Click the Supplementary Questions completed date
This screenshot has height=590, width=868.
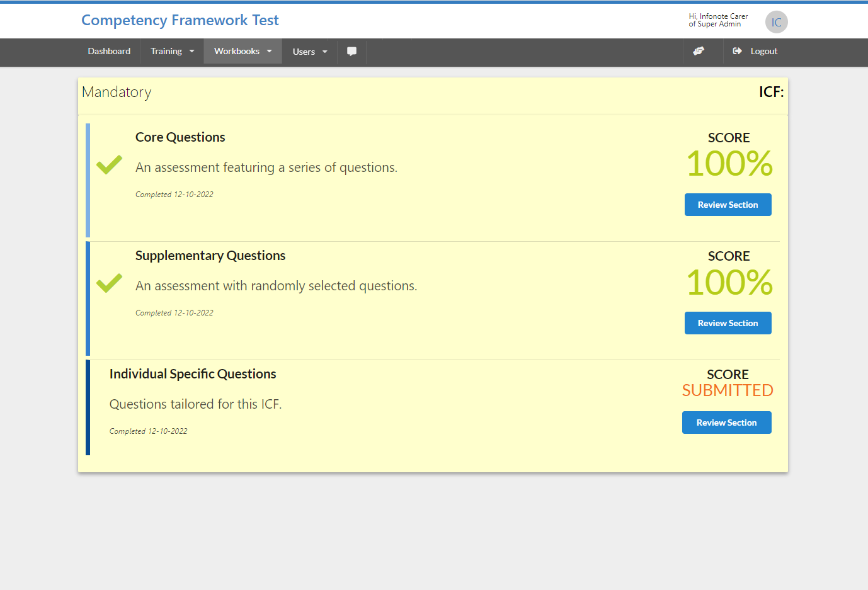174,313
